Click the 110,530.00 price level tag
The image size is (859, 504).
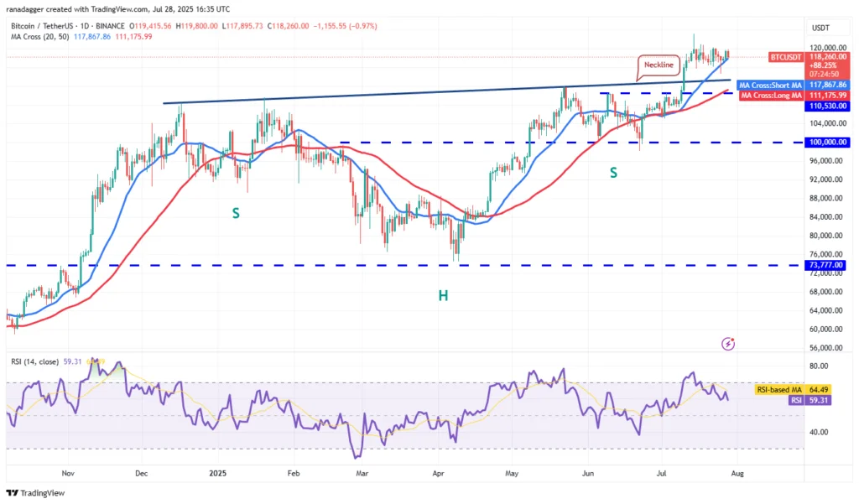tap(827, 106)
